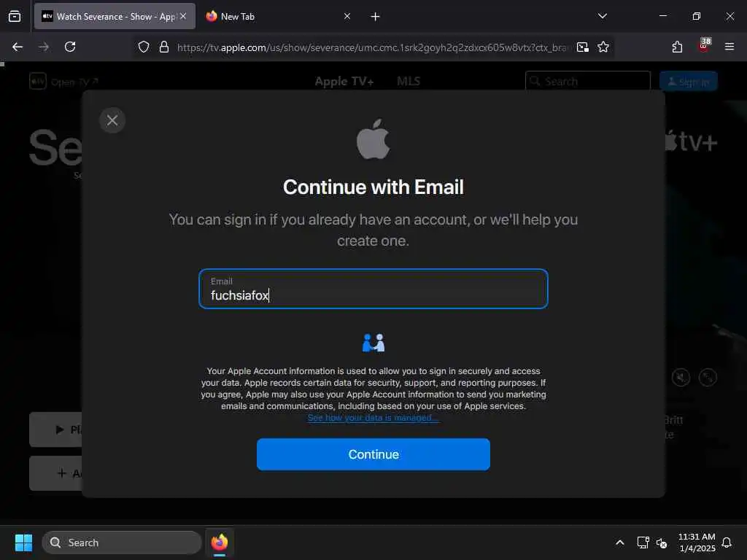Close the Continue with Email dialog
Viewport: 747px width, 560px height.
pyautogui.click(x=112, y=120)
